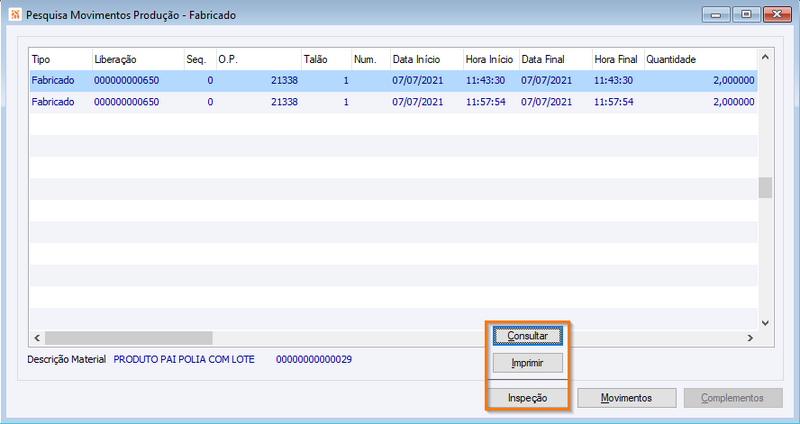
Task: Click the Data Final column header
Action: tap(555, 60)
